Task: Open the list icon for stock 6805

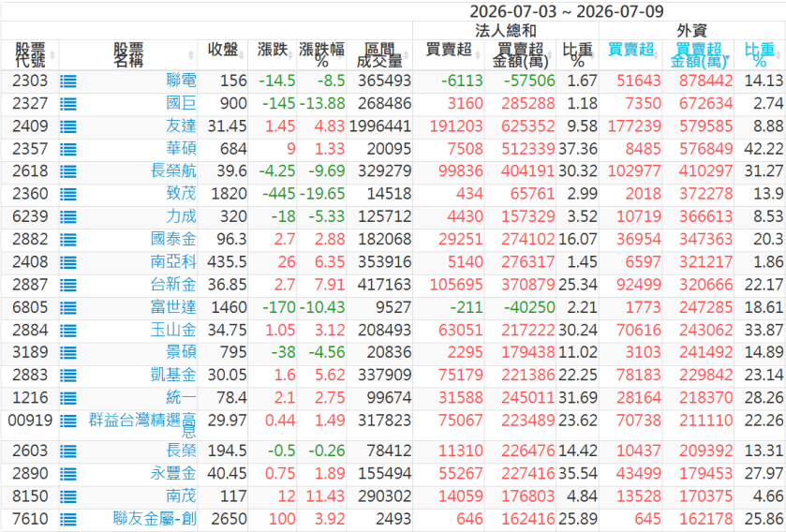Action: (x=68, y=307)
